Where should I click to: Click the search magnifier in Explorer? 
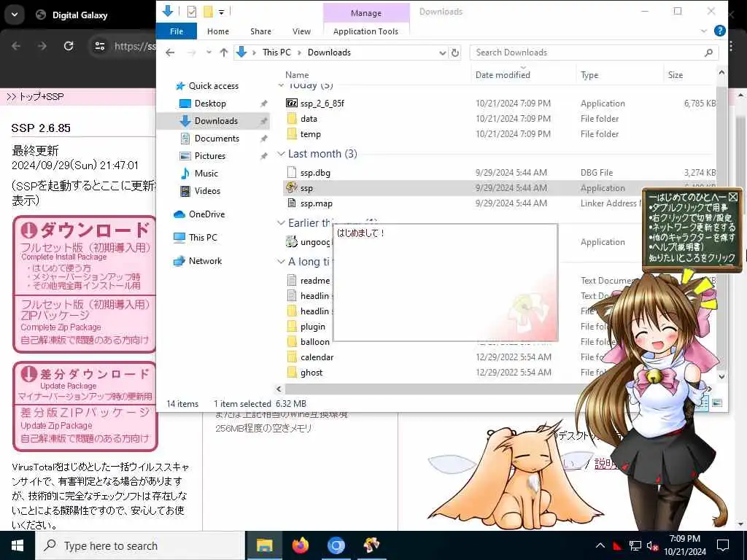pos(708,52)
